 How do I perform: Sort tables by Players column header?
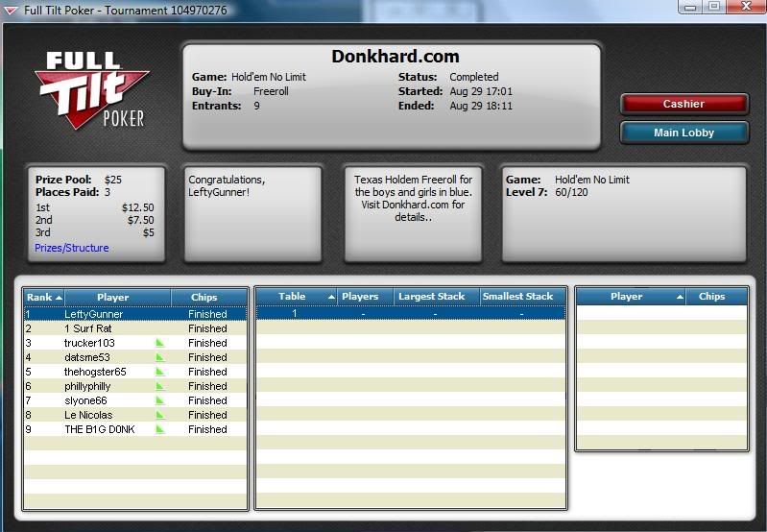tap(366, 296)
